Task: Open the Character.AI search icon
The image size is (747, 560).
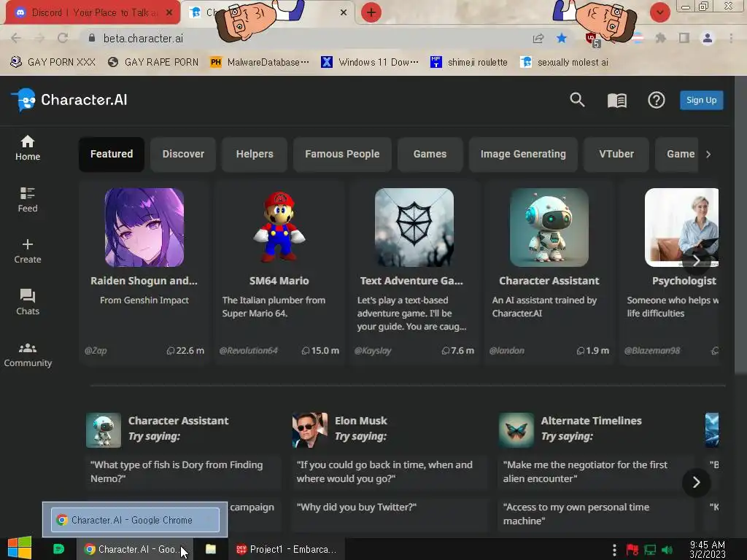Action: pyautogui.click(x=577, y=99)
